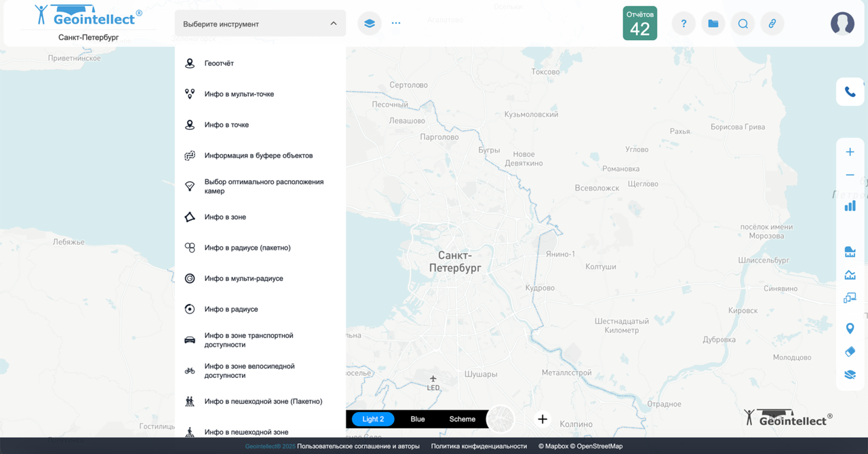Click the location pin icon in right toolbar

coord(850,328)
